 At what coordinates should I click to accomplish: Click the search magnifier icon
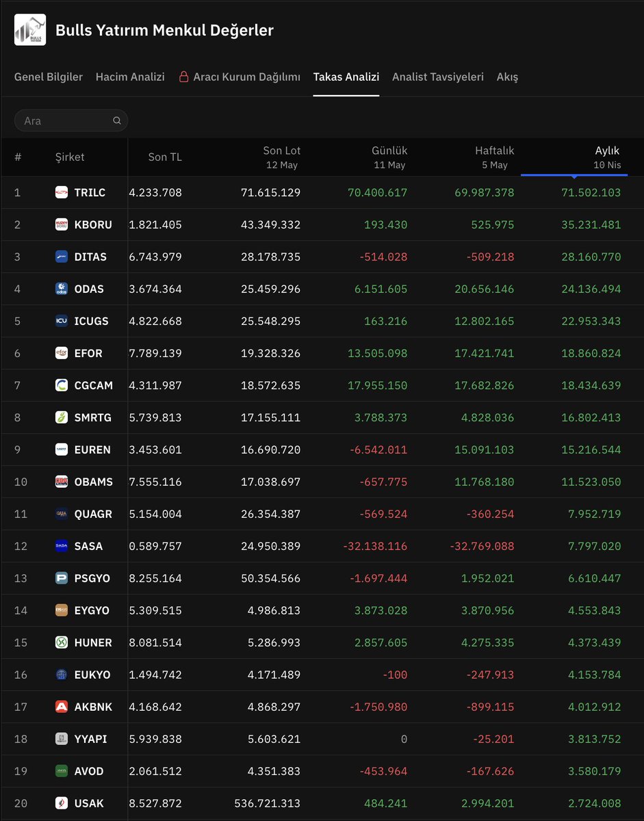(x=117, y=120)
